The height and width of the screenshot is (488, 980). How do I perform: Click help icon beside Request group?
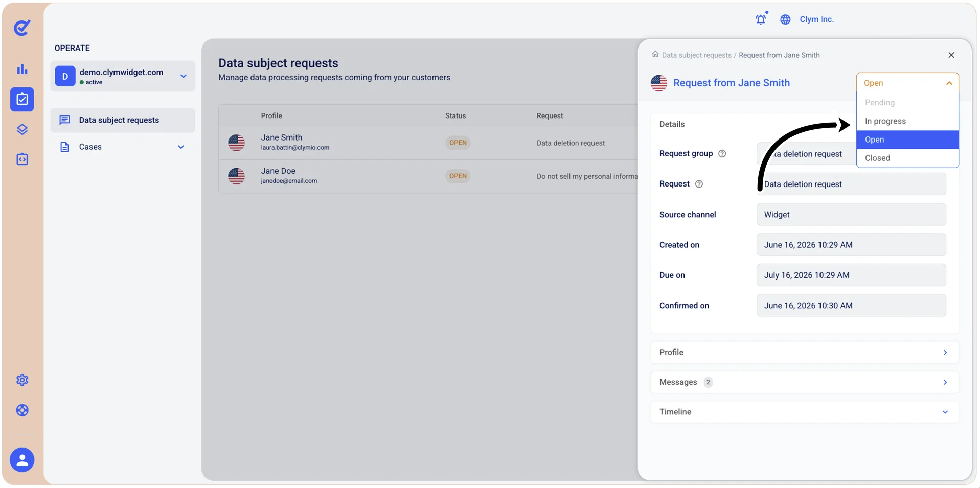click(x=722, y=154)
